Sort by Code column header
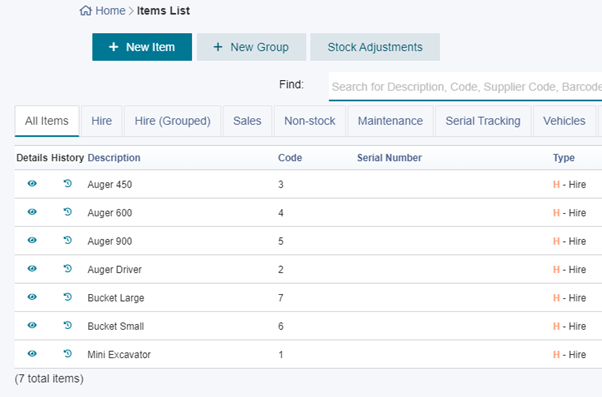 (290, 158)
